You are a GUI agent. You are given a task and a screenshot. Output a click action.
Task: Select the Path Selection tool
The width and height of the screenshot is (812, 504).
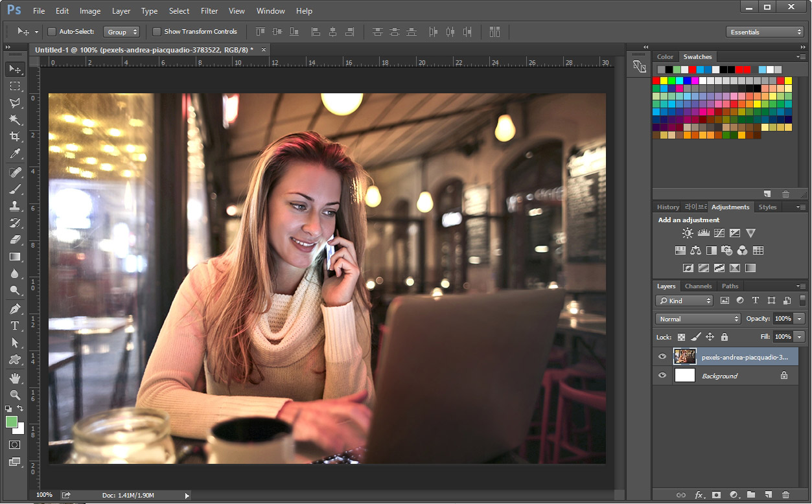point(15,343)
